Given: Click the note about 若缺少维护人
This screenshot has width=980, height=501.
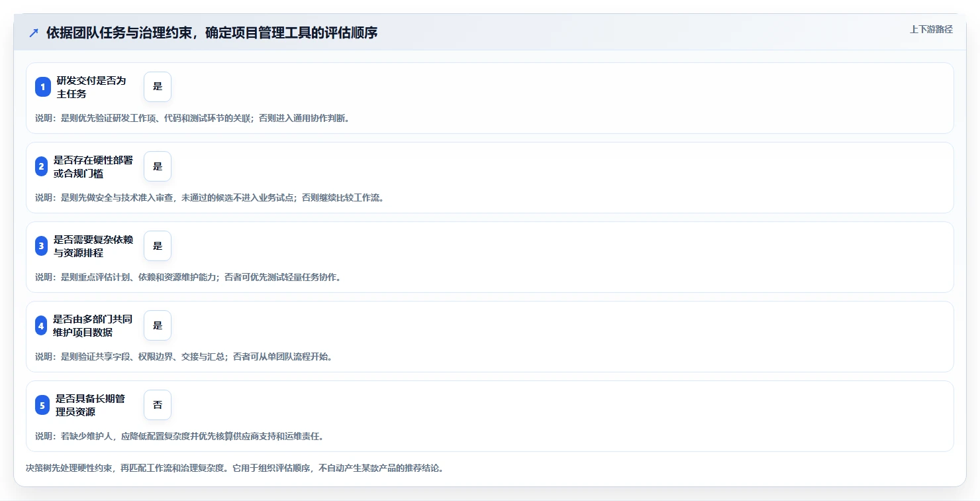Looking at the screenshot, I should 179,436.
